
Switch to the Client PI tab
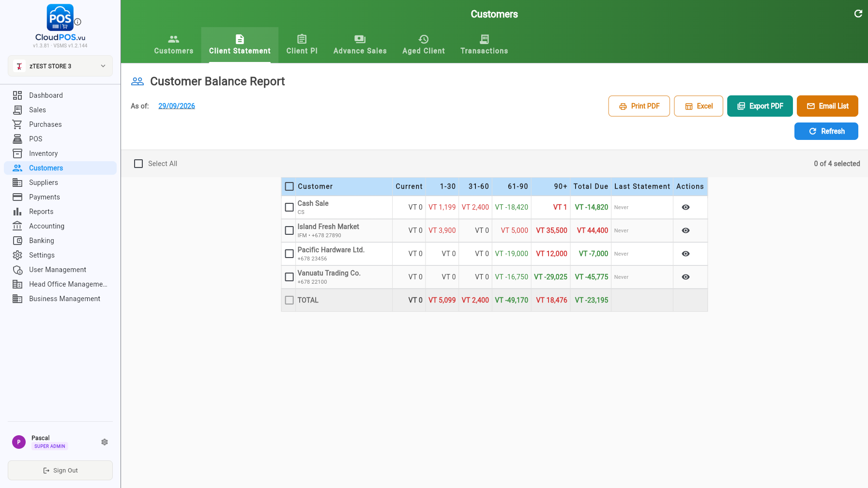click(302, 45)
